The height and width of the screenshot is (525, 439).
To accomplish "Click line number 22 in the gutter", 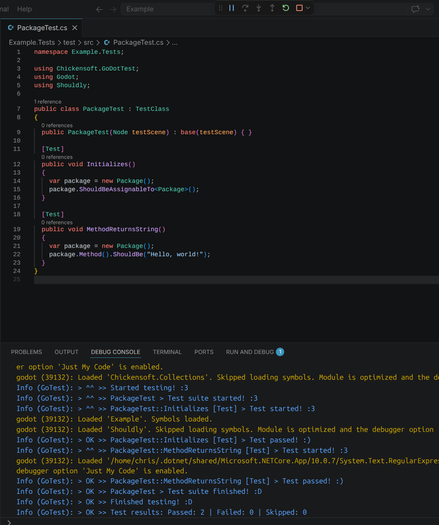I will [17, 254].
